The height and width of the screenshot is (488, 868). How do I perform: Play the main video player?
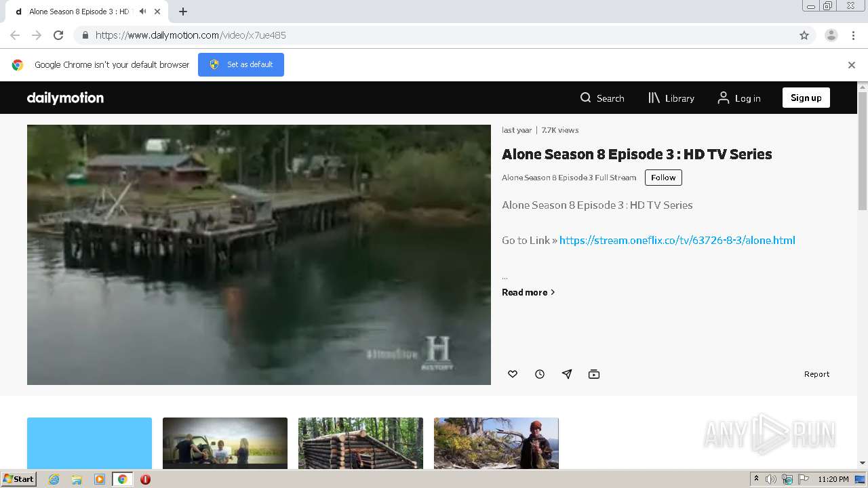pyautogui.click(x=259, y=255)
